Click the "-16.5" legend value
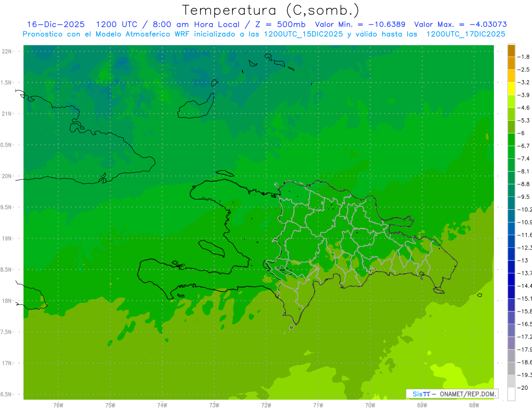The width and height of the screenshot is (532, 411). coord(524,324)
